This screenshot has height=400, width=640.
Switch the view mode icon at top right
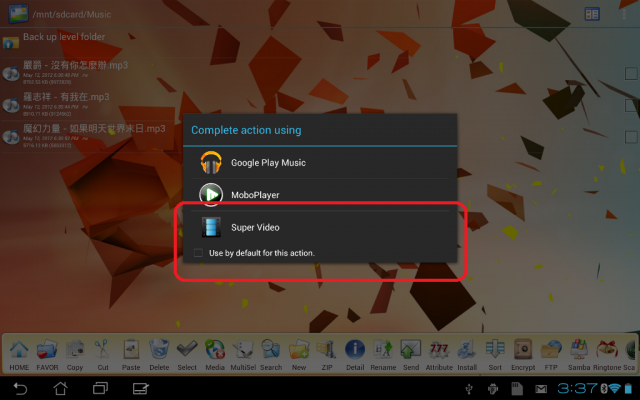592,14
